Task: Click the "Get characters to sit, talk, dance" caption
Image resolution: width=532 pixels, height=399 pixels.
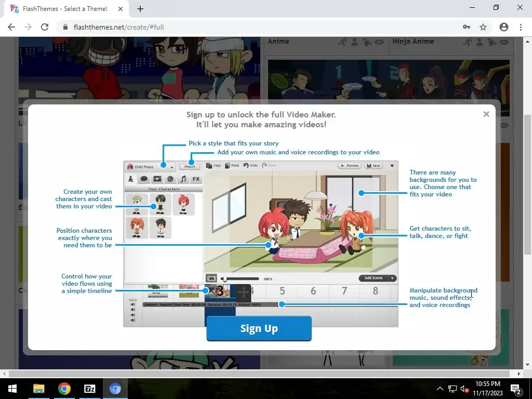Action: [440, 232]
